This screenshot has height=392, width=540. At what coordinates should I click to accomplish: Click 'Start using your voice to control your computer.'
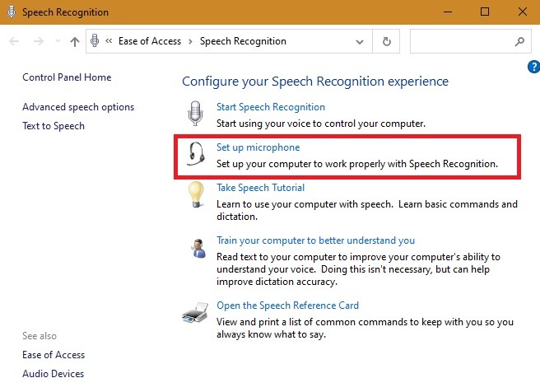(321, 124)
